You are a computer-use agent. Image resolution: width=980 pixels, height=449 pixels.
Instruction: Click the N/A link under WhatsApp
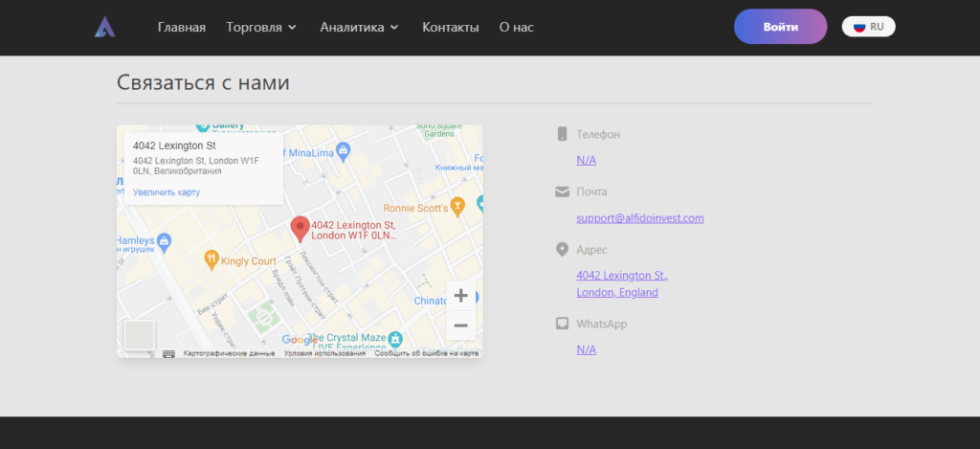coord(587,349)
